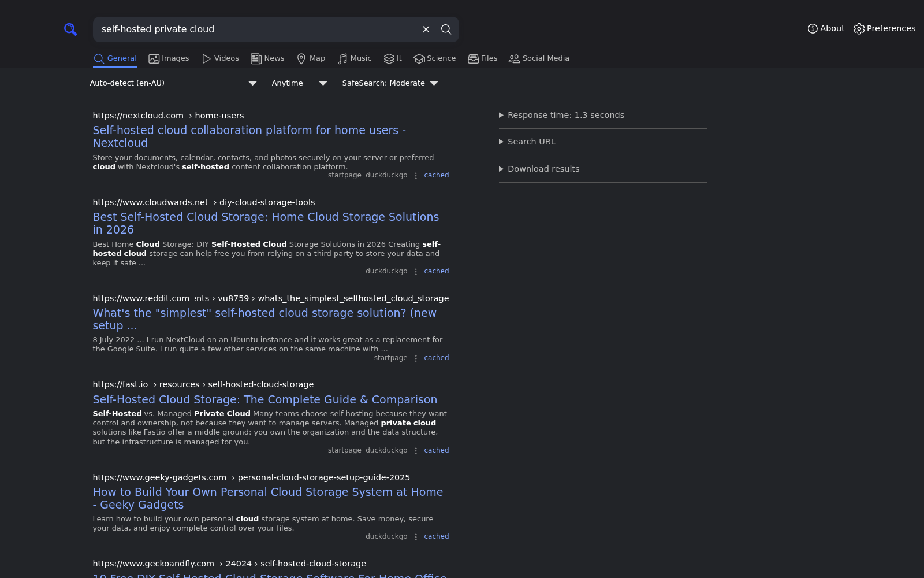Viewport: 924px width, 578px height.
Task: Click the Map pin icon
Action: pyautogui.click(x=301, y=59)
